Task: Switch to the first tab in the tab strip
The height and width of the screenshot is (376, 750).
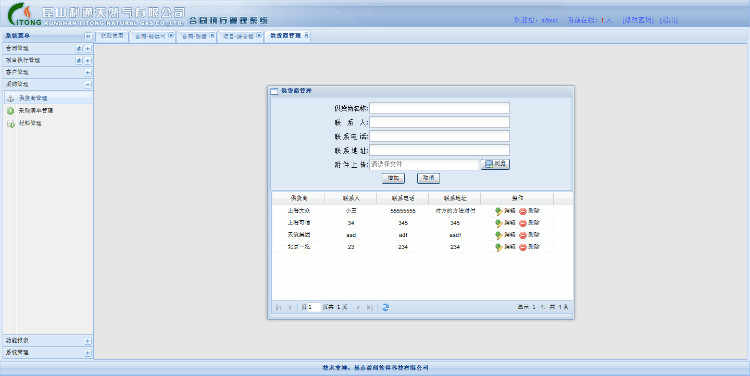Action: tap(112, 36)
